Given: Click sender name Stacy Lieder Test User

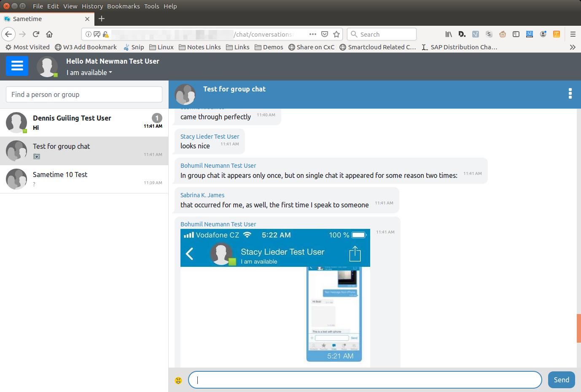Looking at the screenshot, I should 210,137.
